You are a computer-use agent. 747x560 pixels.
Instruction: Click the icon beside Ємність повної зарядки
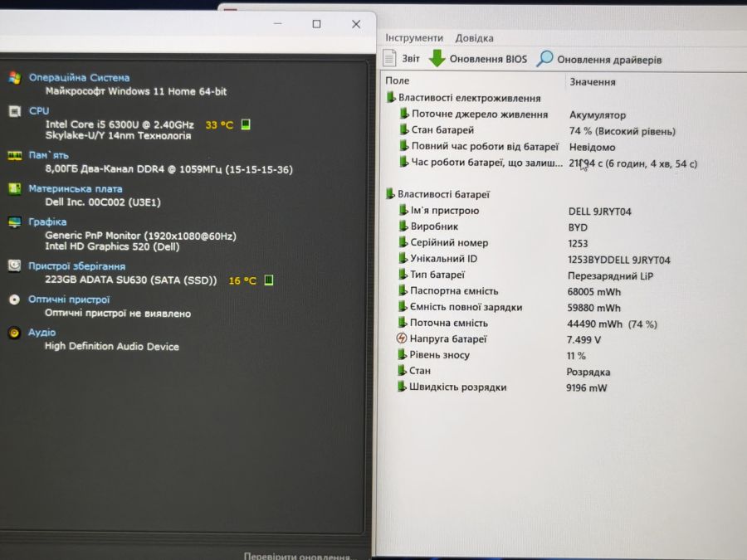click(403, 306)
